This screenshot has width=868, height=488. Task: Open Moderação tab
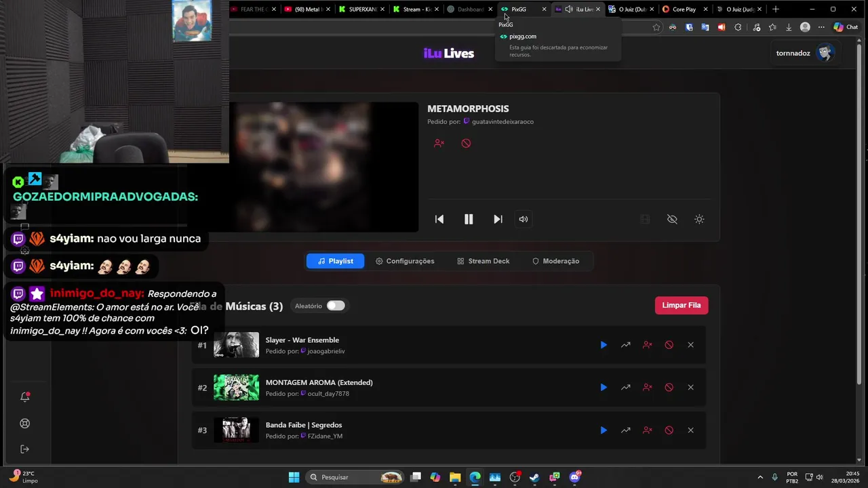556,261
